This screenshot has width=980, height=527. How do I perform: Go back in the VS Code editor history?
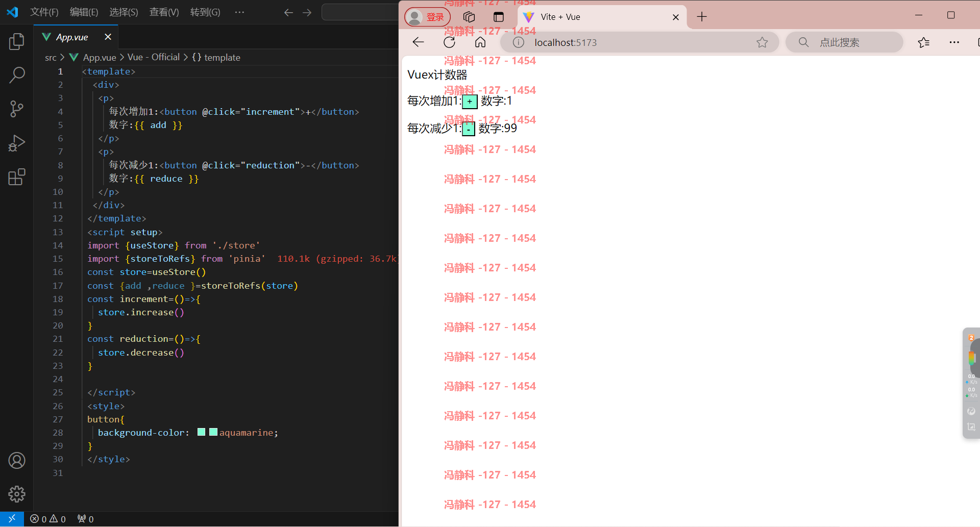tap(288, 12)
